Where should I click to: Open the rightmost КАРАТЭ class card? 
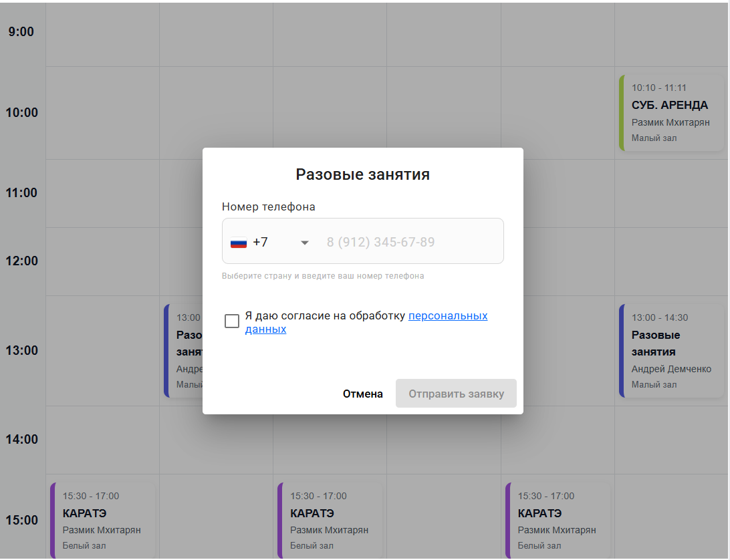tap(558, 521)
